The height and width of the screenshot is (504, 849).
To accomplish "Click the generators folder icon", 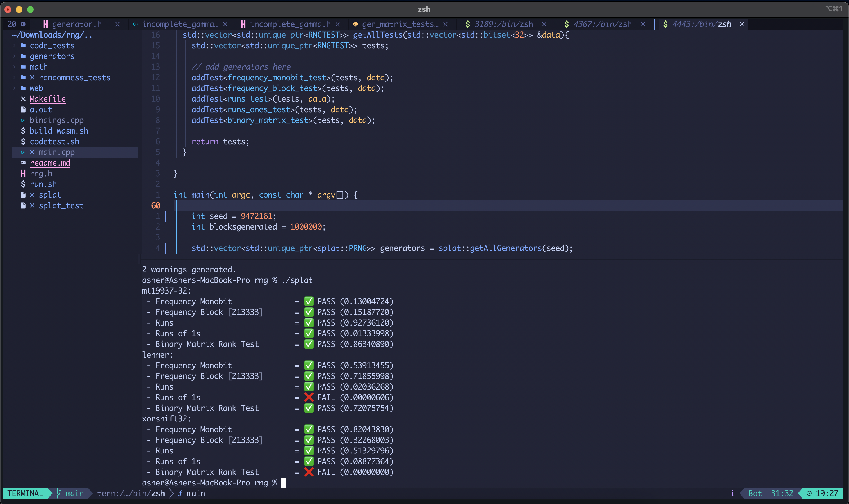I will coord(23,56).
